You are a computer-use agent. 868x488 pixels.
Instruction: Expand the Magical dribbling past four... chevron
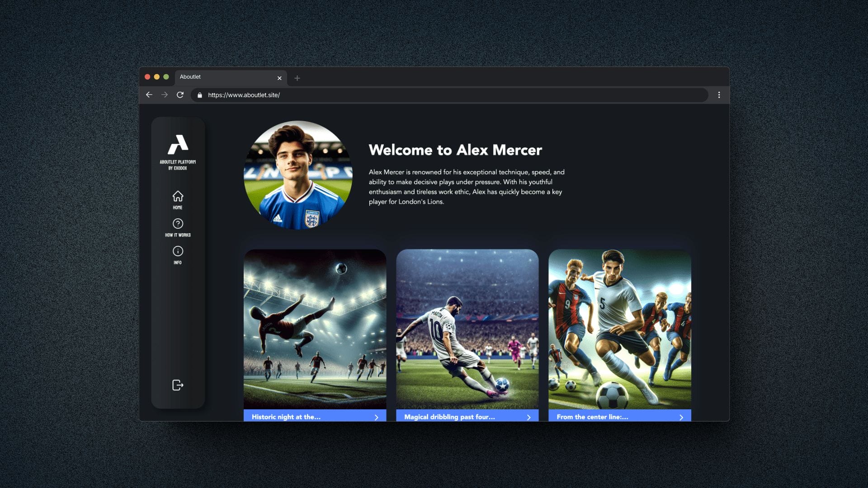(x=528, y=417)
